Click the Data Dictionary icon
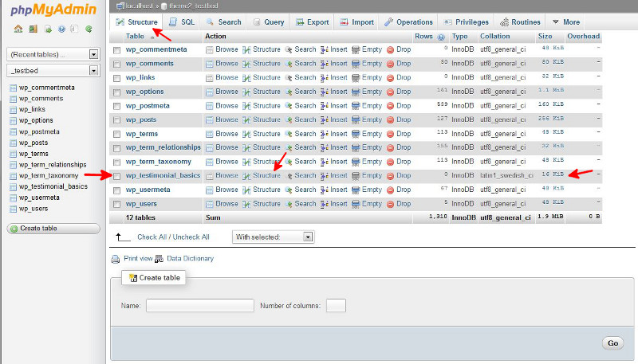638x364 pixels. point(159,259)
